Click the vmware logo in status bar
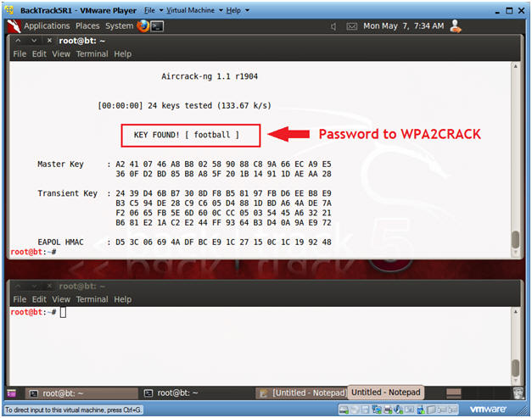Screen dimensions: 532x418 [488, 410]
